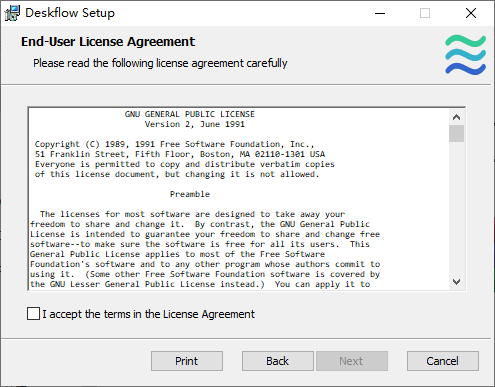Image resolution: width=495 pixels, height=387 pixels.
Task: Click the Deskflow wave logo
Action: tap(466, 54)
